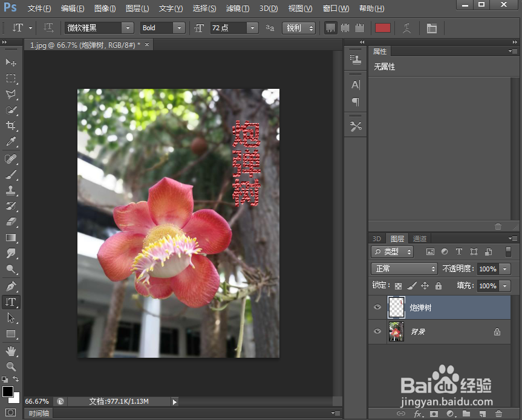Select the Clone Stamp tool
The width and height of the screenshot is (522, 420).
tap(11, 190)
